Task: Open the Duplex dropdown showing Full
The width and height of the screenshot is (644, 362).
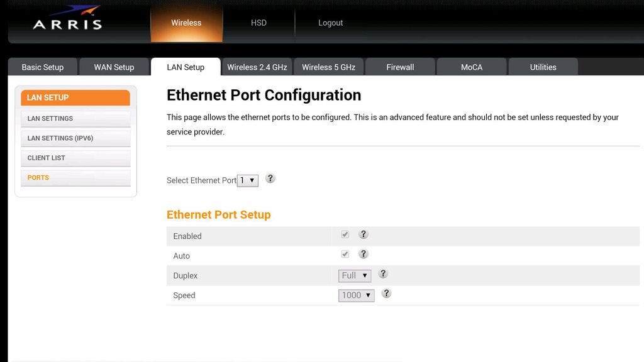Action: click(355, 275)
